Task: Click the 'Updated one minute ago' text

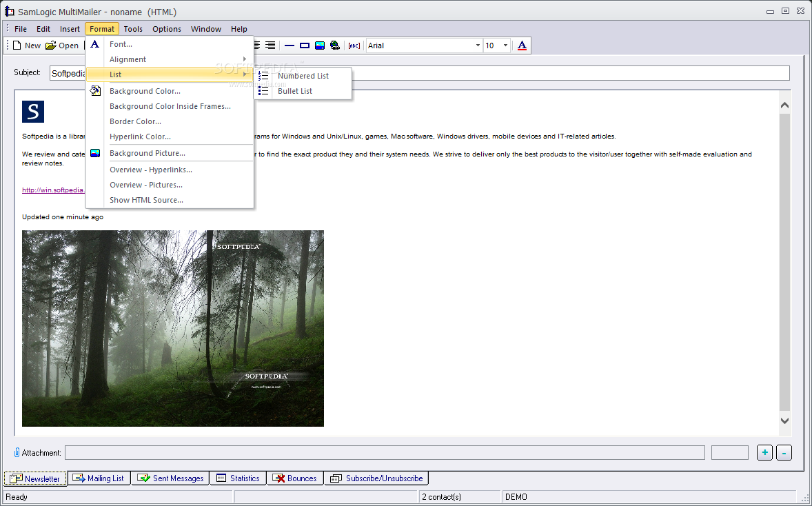Action: [x=63, y=217]
